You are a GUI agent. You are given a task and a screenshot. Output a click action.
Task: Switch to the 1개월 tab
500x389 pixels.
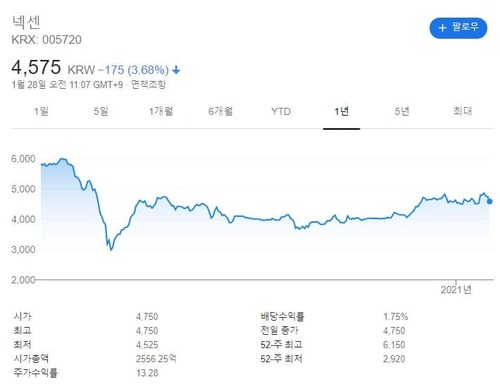click(161, 111)
